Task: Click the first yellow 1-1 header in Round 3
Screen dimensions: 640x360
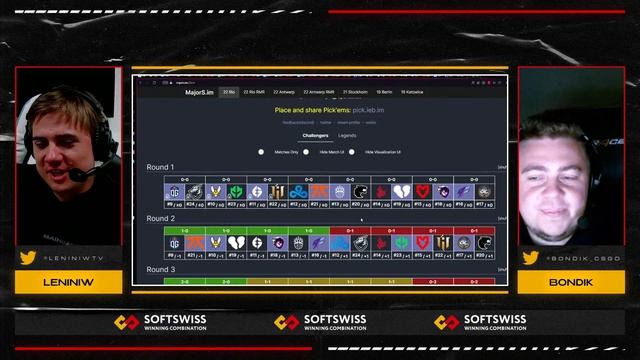Action: tap(267, 281)
